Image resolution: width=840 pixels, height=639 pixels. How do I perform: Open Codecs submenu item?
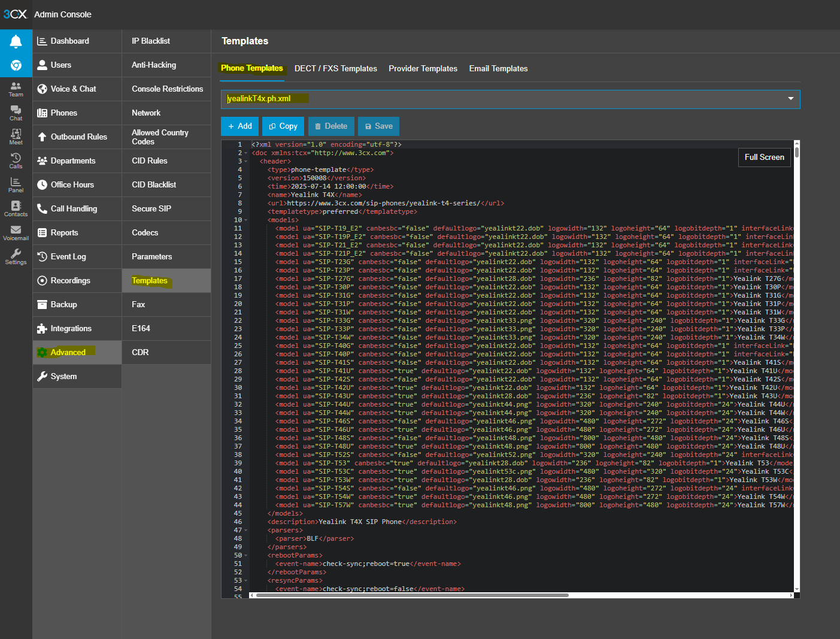coord(166,232)
